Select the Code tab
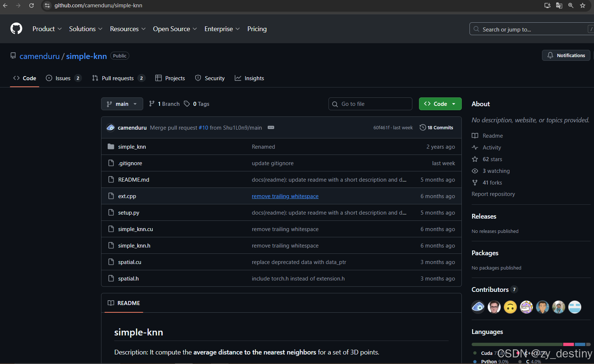 point(25,78)
